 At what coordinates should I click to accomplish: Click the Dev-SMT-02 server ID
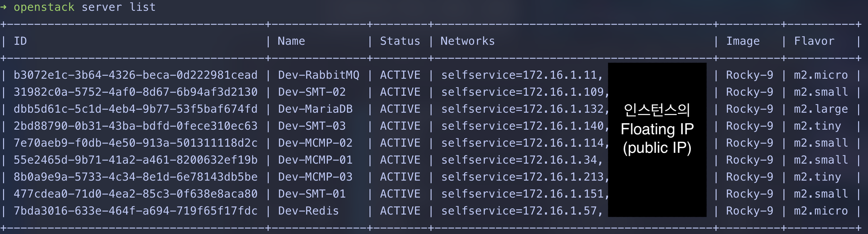pyautogui.click(x=135, y=92)
